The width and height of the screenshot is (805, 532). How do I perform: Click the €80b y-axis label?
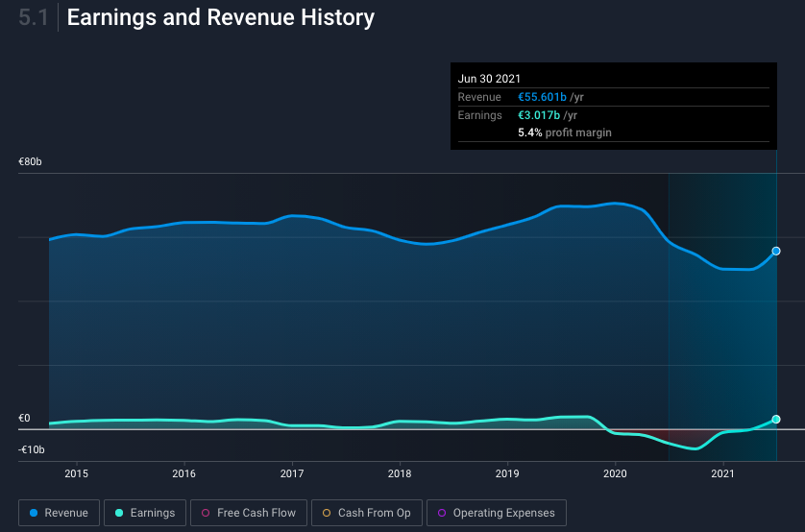pos(30,161)
